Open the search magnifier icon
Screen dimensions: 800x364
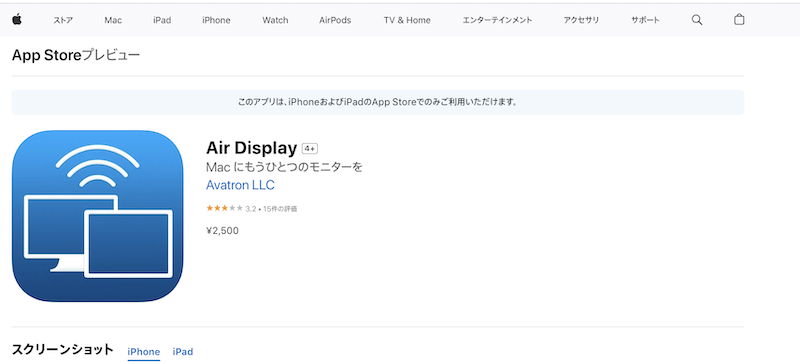click(697, 20)
